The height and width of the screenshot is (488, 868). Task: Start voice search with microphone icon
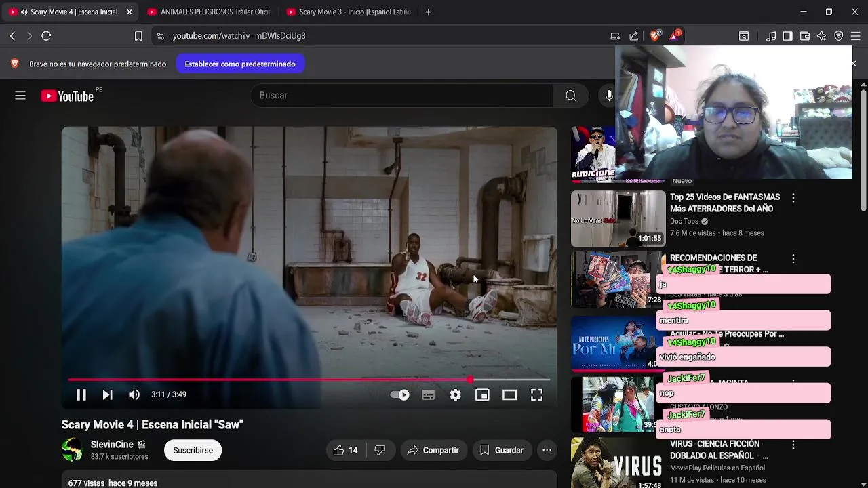click(609, 96)
